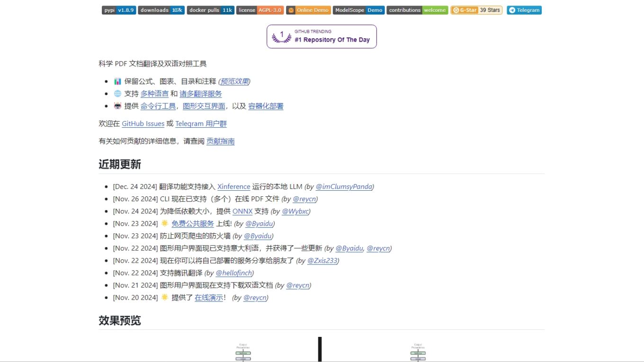Click the 命令行工具 link
This screenshot has height=362, width=644.
pos(158,106)
